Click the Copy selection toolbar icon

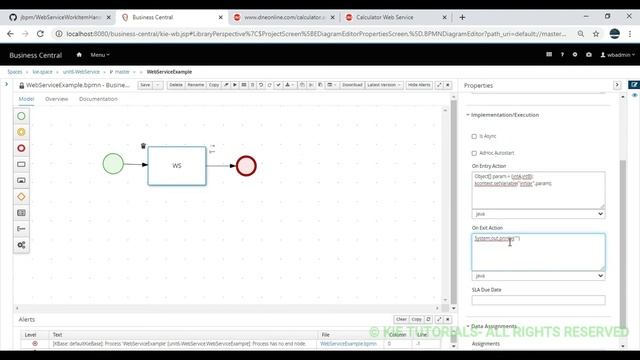pyautogui.click(x=302, y=85)
